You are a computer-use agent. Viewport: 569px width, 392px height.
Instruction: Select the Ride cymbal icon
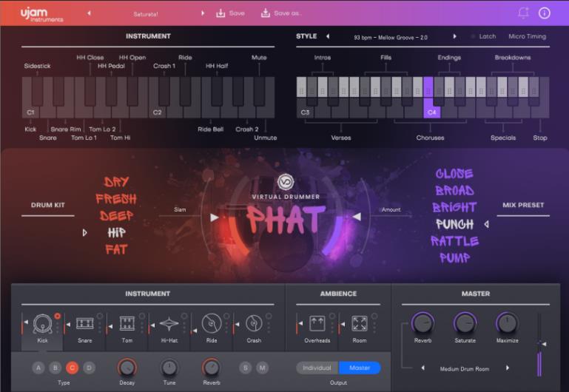[212, 324]
